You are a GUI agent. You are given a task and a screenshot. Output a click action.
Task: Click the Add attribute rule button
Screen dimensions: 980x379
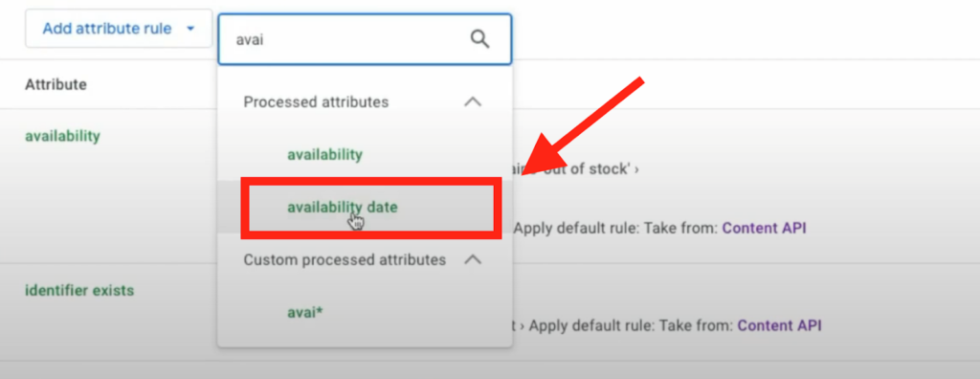point(119,29)
